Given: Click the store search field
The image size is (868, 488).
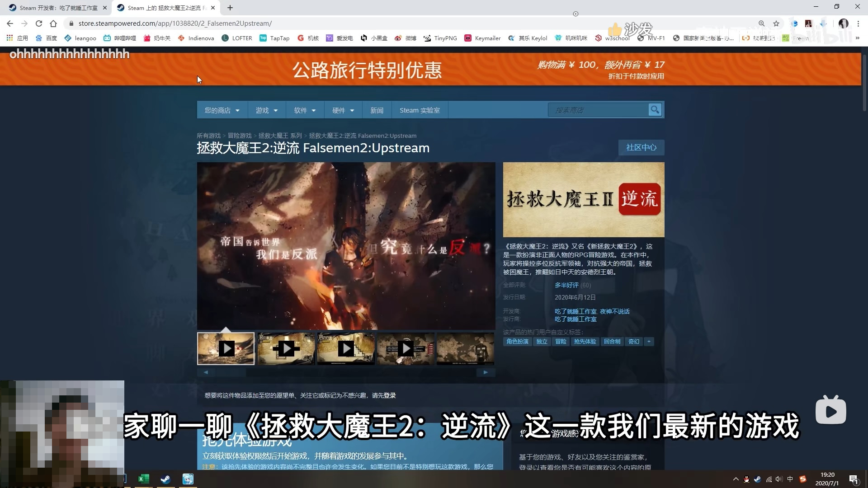Looking at the screenshot, I should pyautogui.click(x=598, y=110).
